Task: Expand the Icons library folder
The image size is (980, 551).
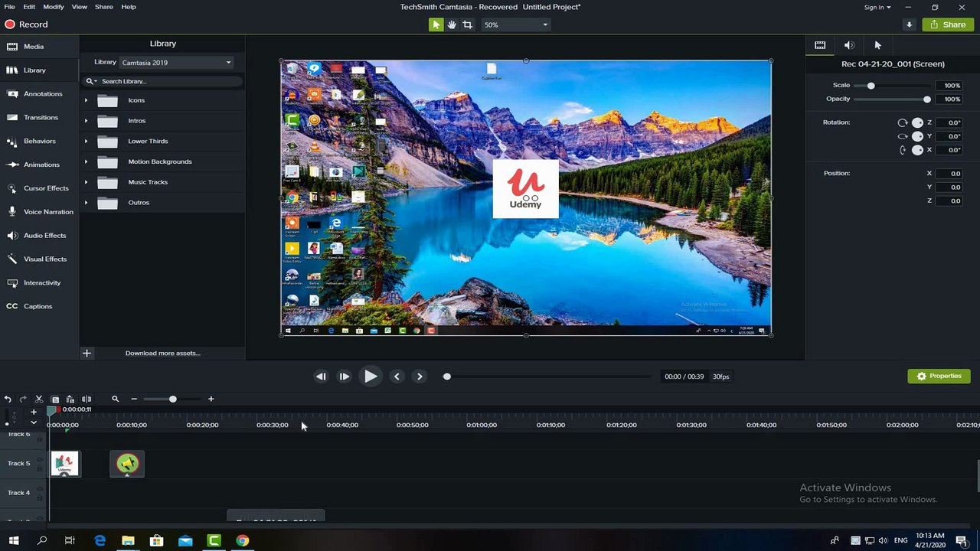Action: click(x=86, y=100)
